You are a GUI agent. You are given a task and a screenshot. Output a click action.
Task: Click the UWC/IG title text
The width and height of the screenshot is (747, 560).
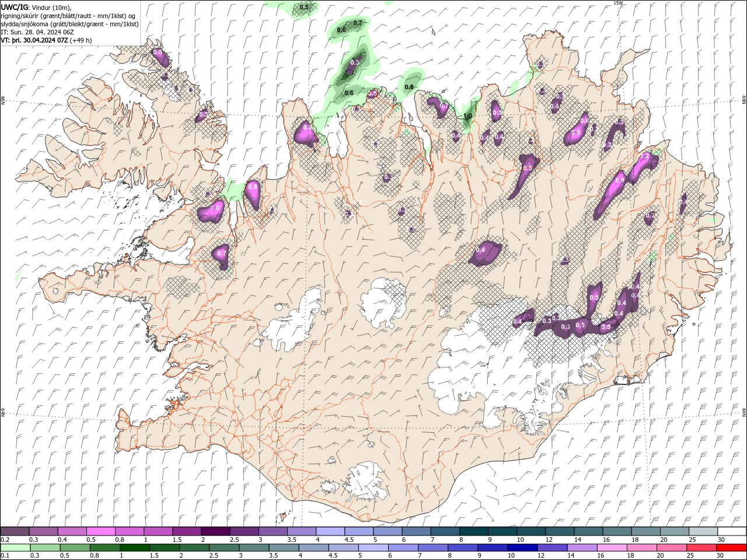tap(14, 7)
